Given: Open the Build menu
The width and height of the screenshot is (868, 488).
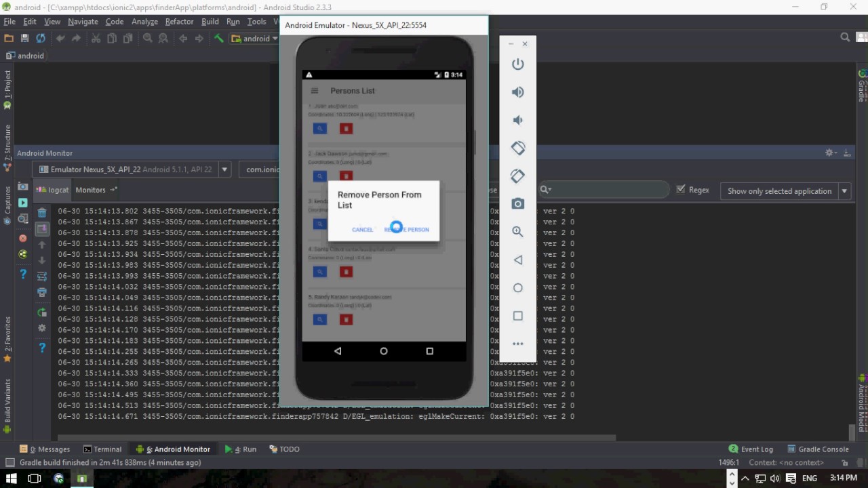Looking at the screenshot, I should coord(210,22).
